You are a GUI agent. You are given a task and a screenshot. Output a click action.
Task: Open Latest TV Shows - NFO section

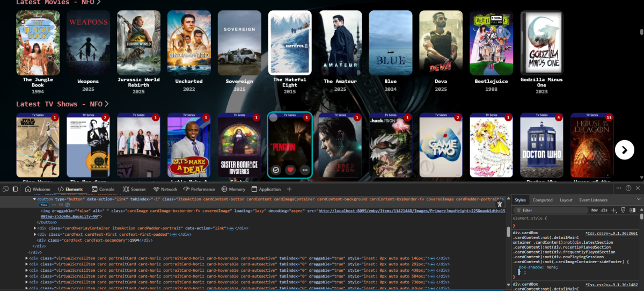(x=62, y=104)
